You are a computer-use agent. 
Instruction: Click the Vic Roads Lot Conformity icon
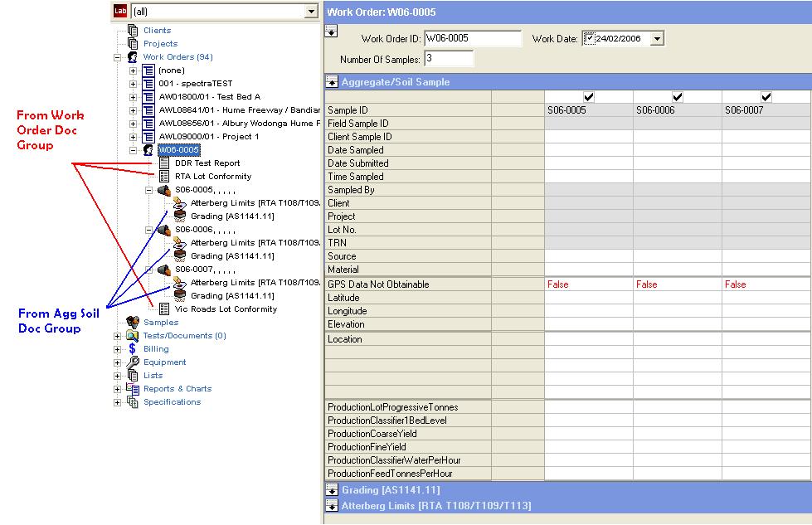(163, 309)
